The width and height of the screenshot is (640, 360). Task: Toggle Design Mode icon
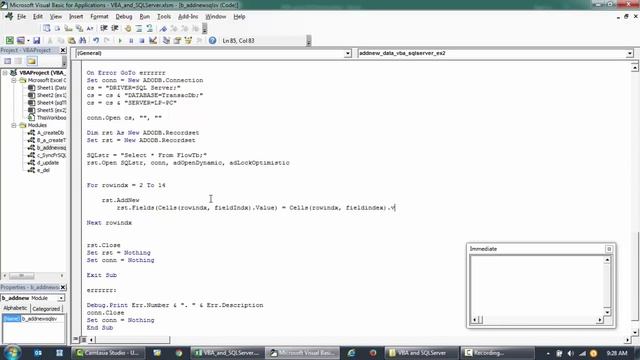[153, 40]
